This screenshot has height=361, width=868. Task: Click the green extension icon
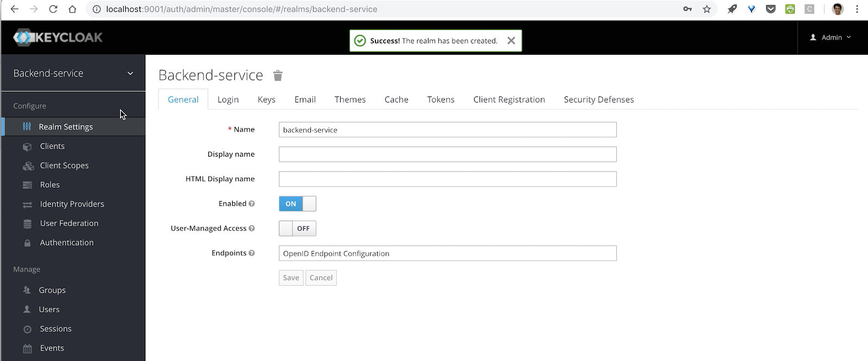point(790,9)
